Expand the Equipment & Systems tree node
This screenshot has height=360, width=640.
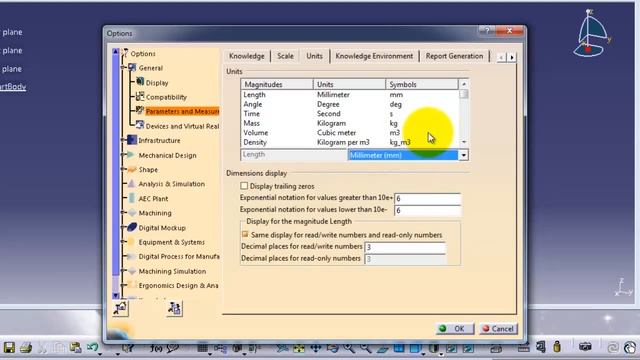click(123, 242)
